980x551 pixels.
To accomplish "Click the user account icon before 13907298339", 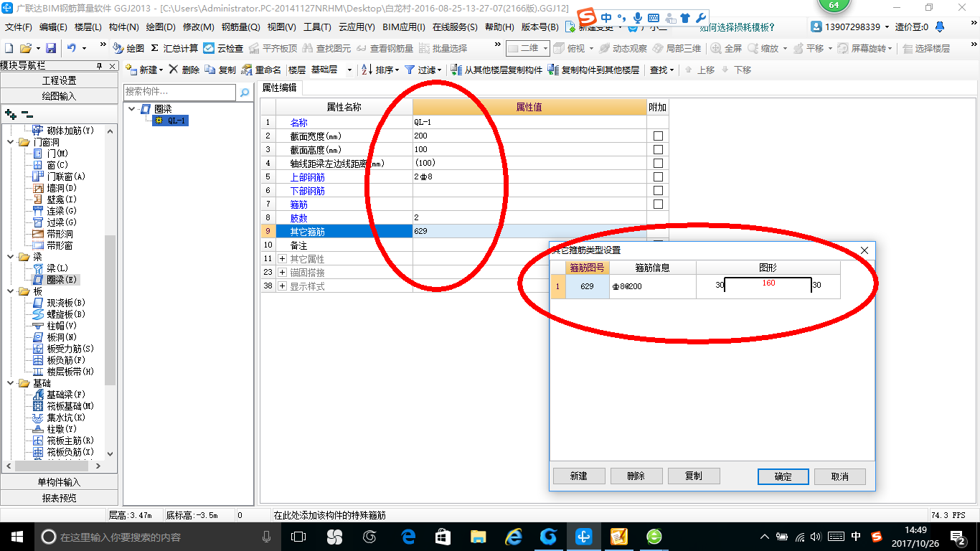I will coord(817,27).
